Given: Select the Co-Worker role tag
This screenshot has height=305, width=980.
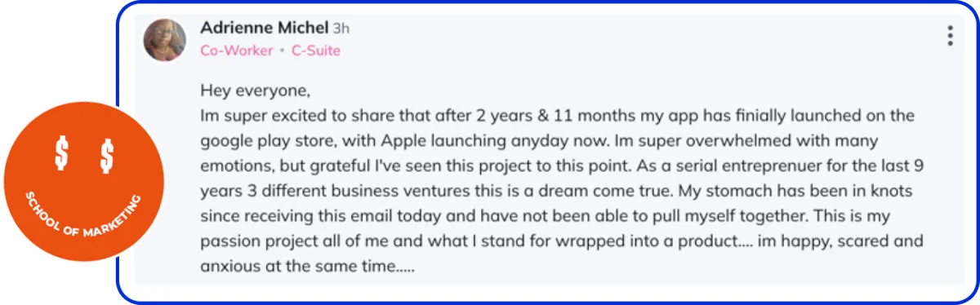Looking at the screenshot, I should [236, 51].
